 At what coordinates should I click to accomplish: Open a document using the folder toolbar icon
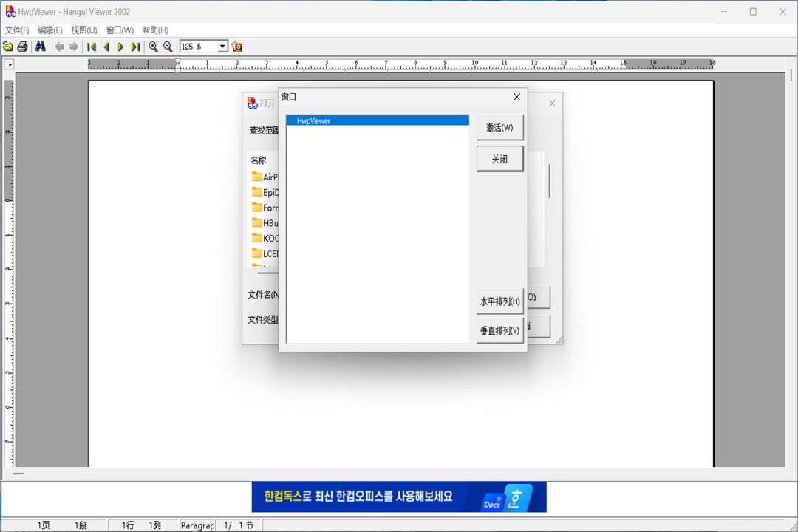point(7,46)
